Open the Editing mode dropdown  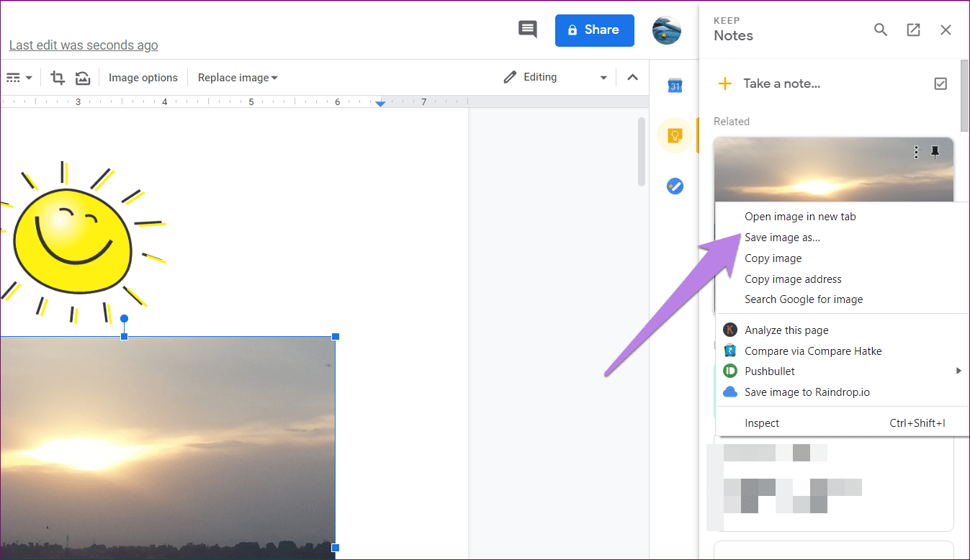pos(554,77)
